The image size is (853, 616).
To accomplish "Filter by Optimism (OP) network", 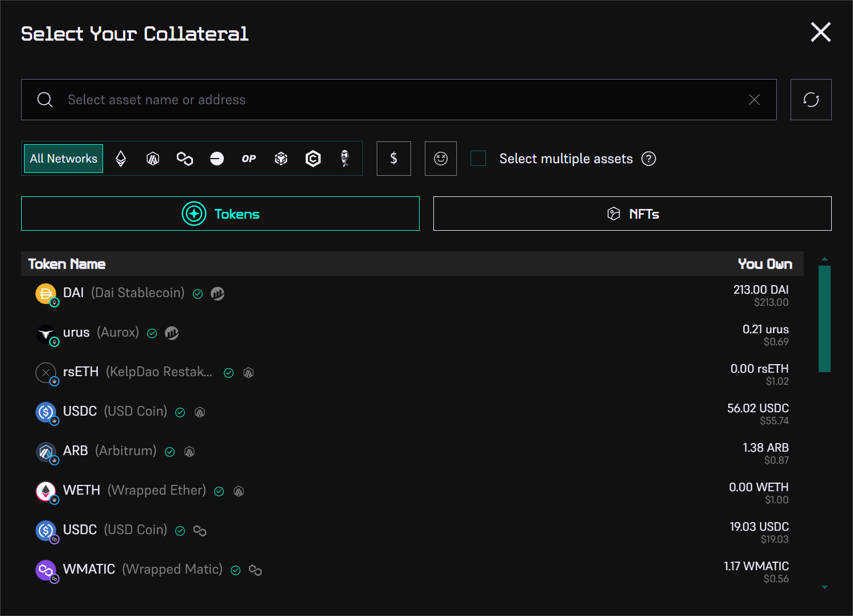I will 249,159.
